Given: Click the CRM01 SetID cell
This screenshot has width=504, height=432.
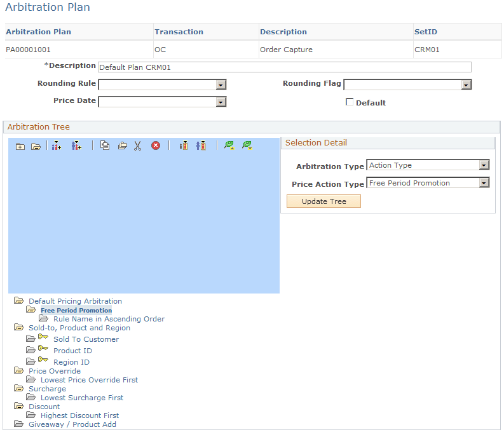Looking at the screenshot, I should coord(427,50).
